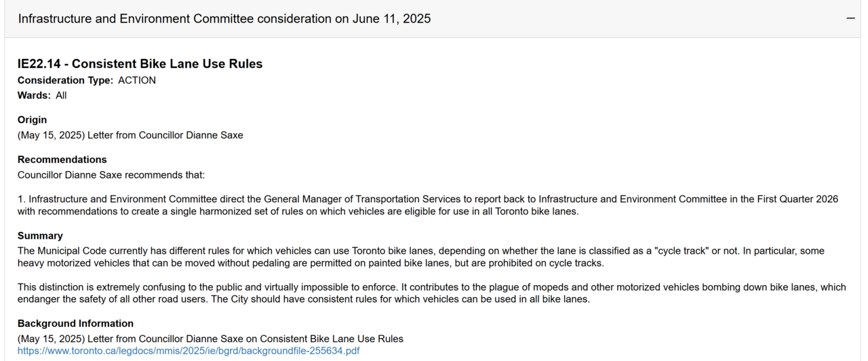The height and width of the screenshot is (361, 868).
Task: Click the Wards value 'All'
Action: (61, 95)
